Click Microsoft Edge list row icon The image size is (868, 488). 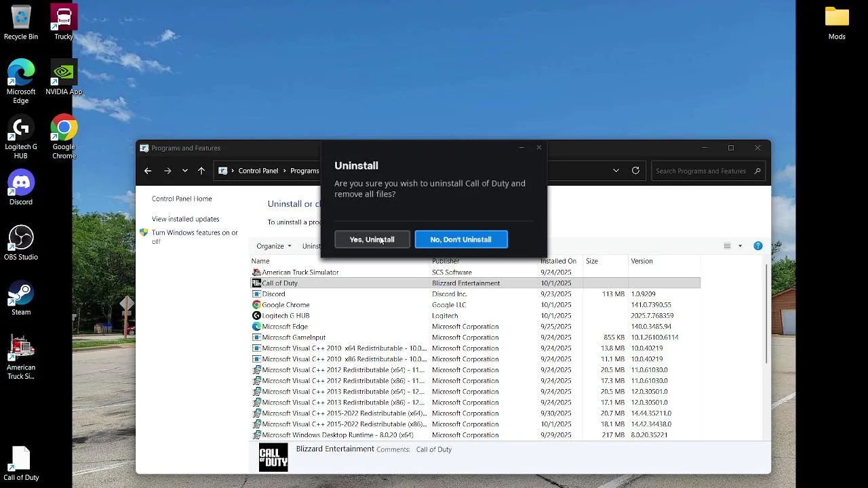point(256,327)
